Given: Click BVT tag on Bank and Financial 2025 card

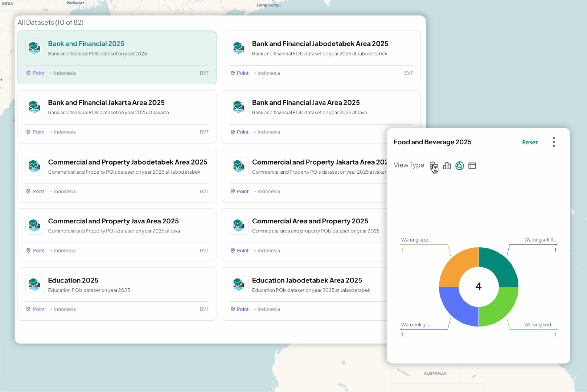Looking at the screenshot, I should pyautogui.click(x=204, y=73).
